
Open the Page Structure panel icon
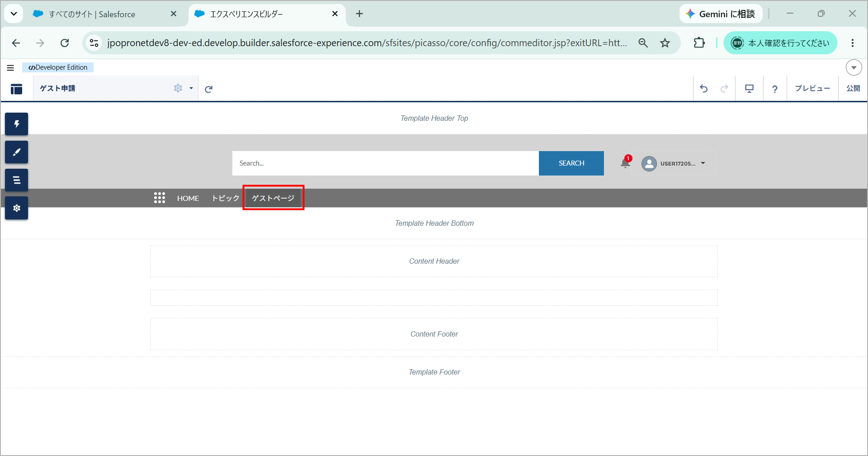(16, 180)
